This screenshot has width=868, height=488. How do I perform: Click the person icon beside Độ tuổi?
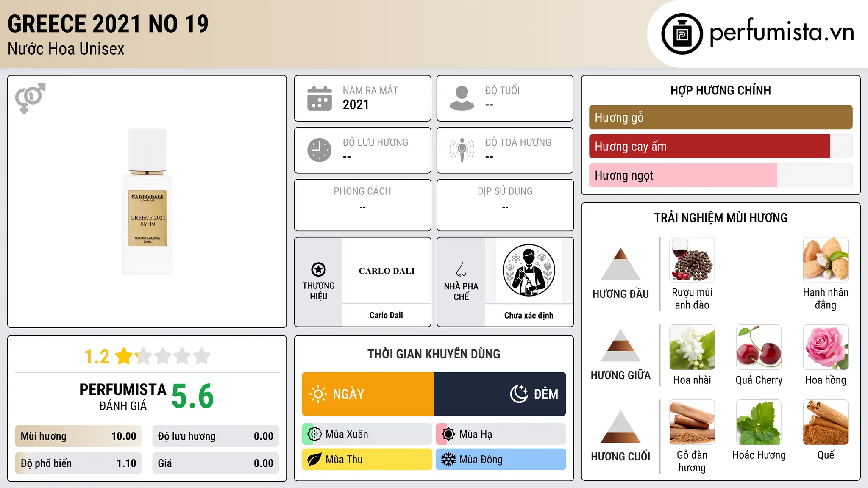tap(462, 98)
